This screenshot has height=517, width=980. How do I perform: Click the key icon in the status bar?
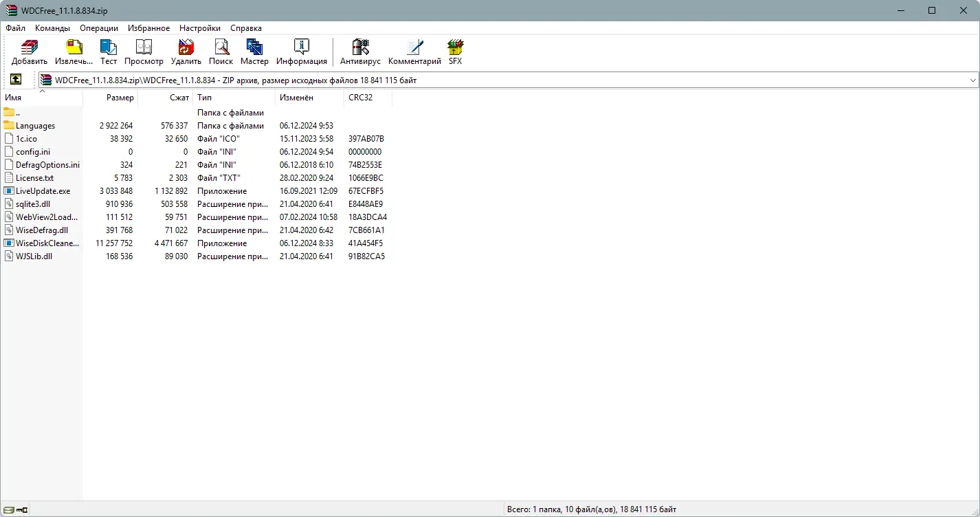21,509
